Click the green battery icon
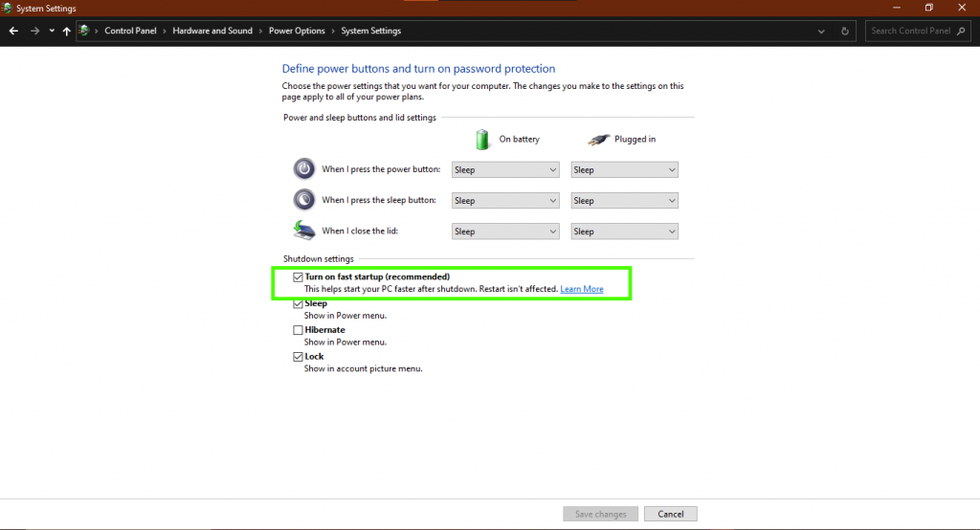Screen dimensions: 980x530 pyautogui.click(x=482, y=140)
